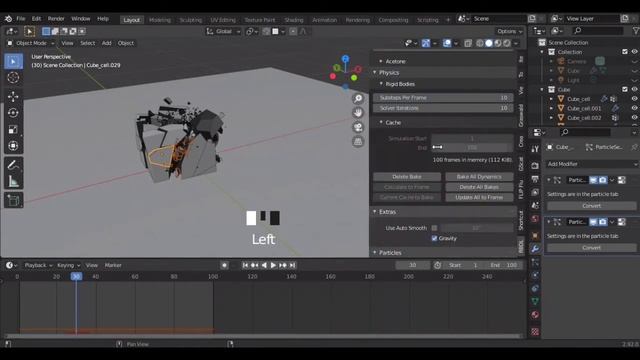Toggle visibility of the Collection

pos(634,52)
